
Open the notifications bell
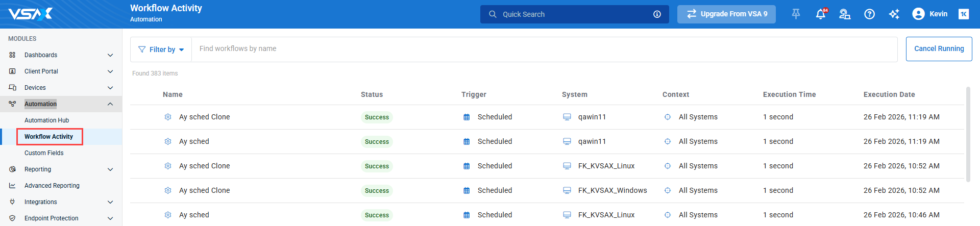pos(820,14)
